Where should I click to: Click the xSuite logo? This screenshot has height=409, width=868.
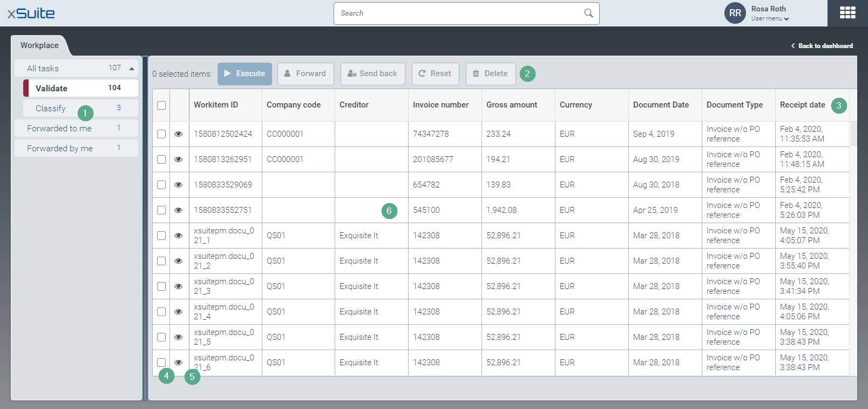pyautogui.click(x=31, y=13)
